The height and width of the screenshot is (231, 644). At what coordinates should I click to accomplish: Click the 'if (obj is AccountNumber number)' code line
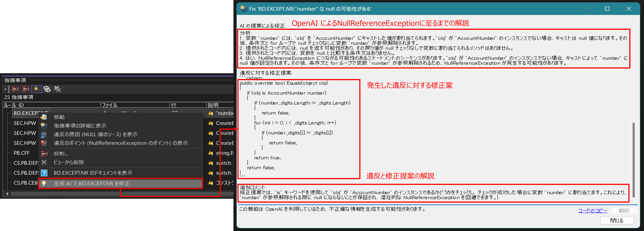point(286,93)
